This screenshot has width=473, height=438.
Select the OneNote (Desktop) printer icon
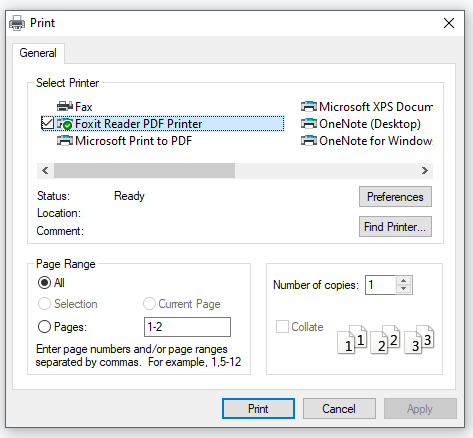309,124
